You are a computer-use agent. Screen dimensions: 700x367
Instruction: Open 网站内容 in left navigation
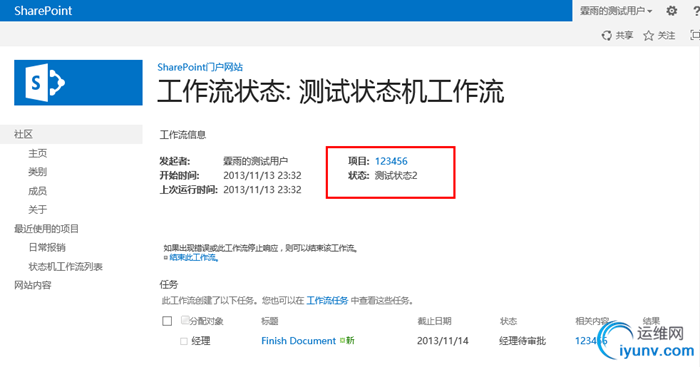pyautogui.click(x=33, y=285)
